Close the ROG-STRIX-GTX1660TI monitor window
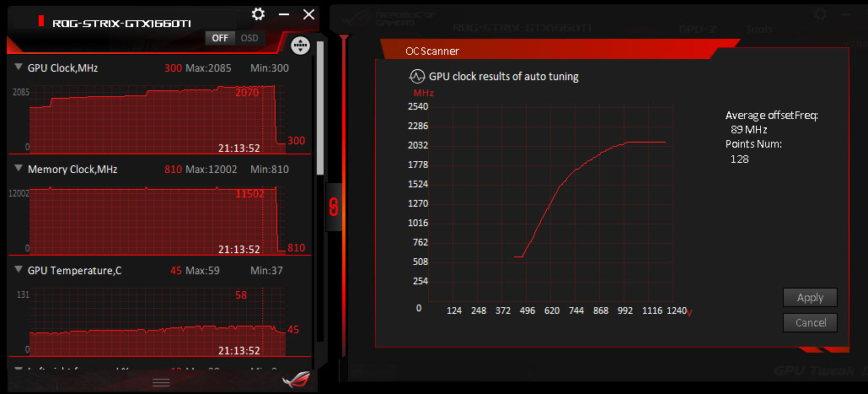Image resolution: width=868 pixels, height=394 pixels. point(309,14)
